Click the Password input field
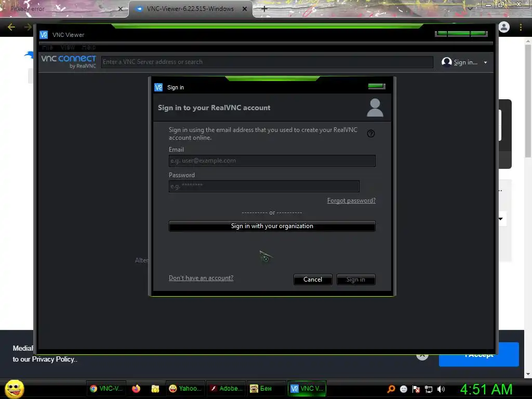This screenshot has height=399, width=532. tap(263, 187)
